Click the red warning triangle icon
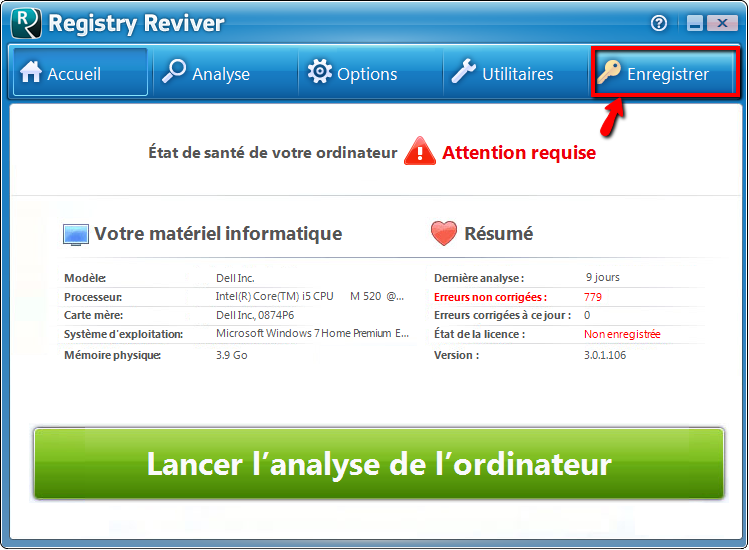This screenshot has height=550, width=749. click(419, 151)
